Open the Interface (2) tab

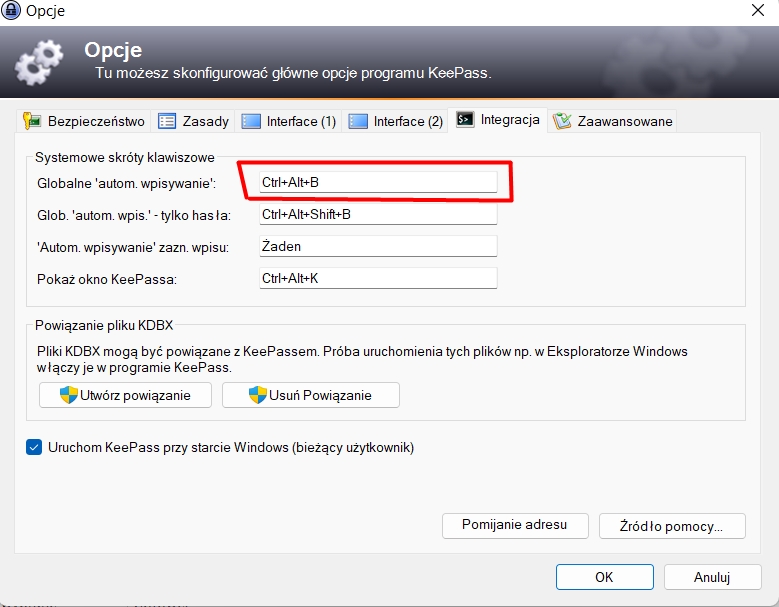(x=396, y=121)
